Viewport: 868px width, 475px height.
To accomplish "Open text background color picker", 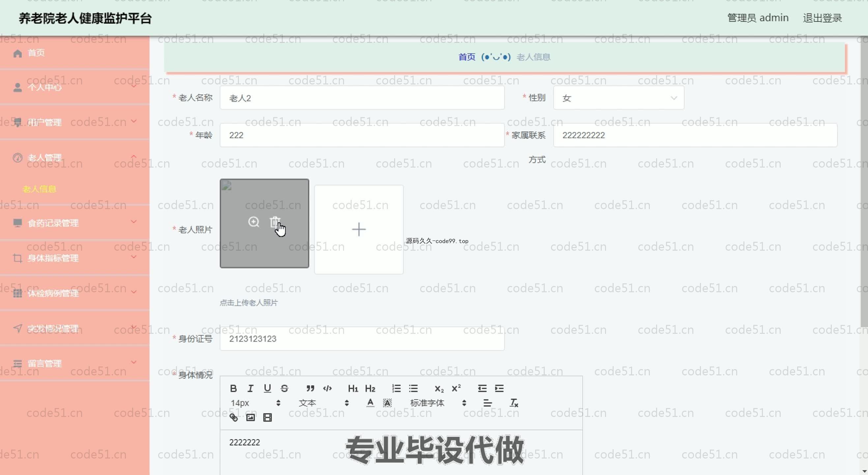I will pyautogui.click(x=388, y=403).
